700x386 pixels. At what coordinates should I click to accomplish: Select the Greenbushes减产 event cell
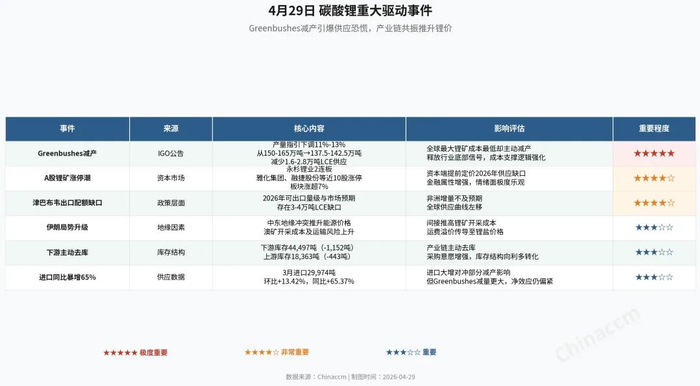[x=67, y=154]
